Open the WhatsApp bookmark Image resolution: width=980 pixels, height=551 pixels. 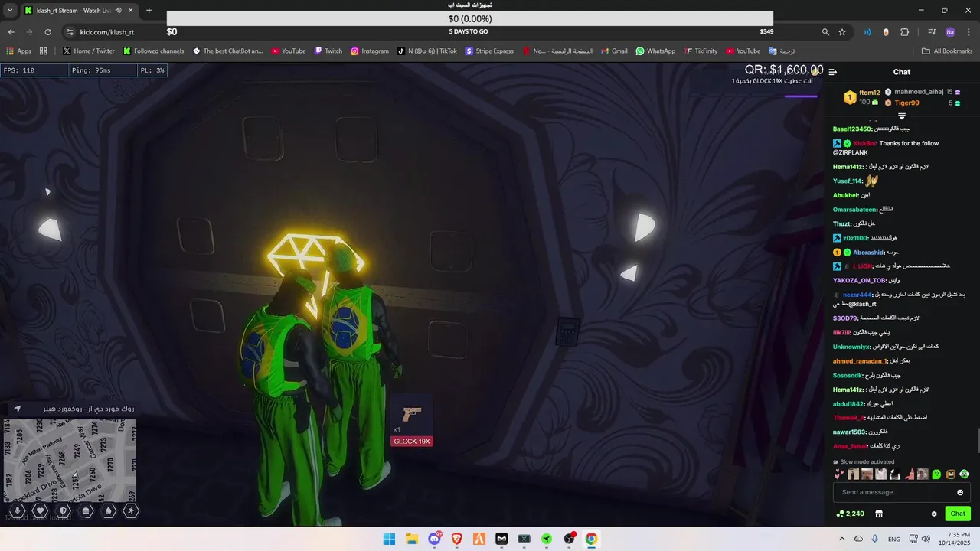[655, 51]
